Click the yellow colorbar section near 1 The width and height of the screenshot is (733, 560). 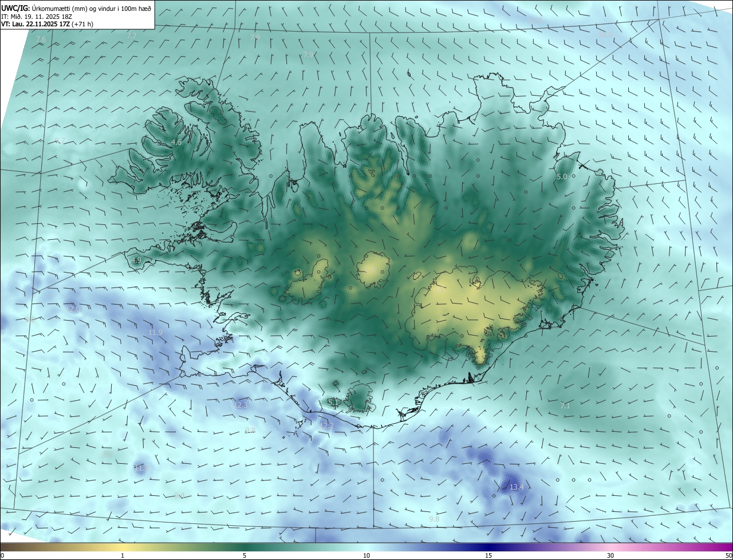123,547
